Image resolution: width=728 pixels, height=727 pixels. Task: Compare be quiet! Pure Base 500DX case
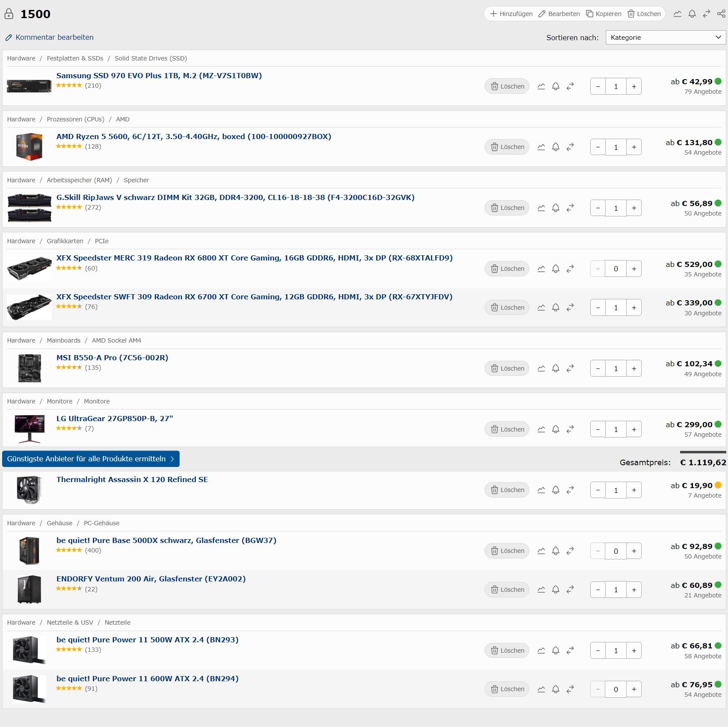pos(570,551)
